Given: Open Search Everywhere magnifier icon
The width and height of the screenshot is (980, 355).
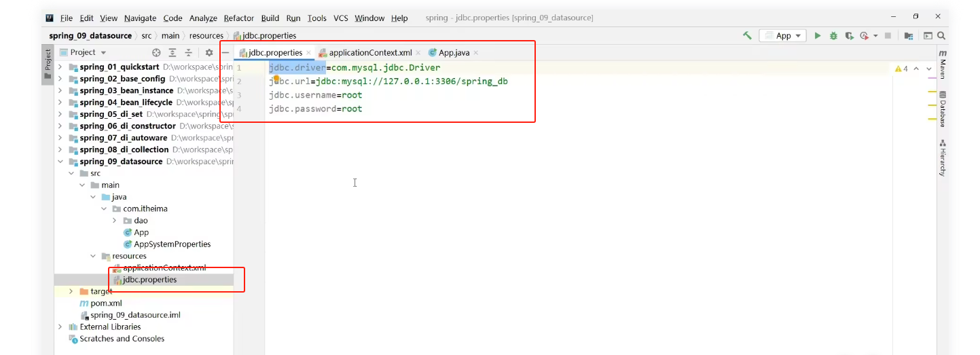Looking at the screenshot, I should pyautogui.click(x=941, y=35).
